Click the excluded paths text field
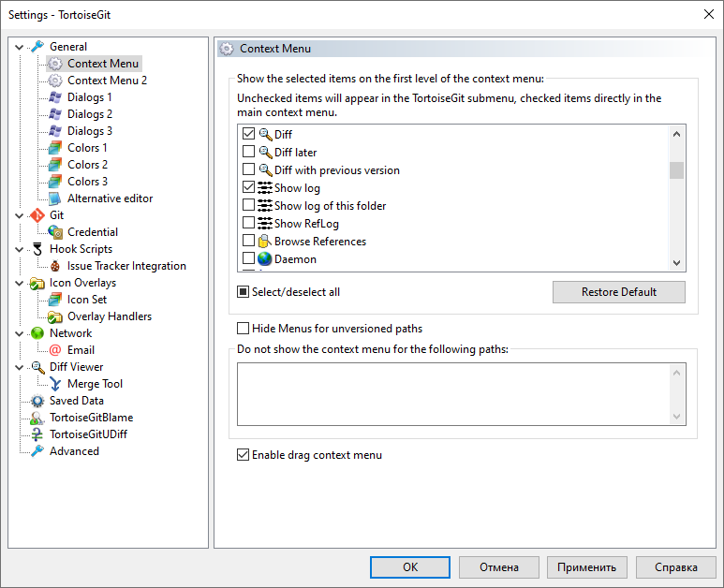Screen dimensions: 724x588 (454, 394)
